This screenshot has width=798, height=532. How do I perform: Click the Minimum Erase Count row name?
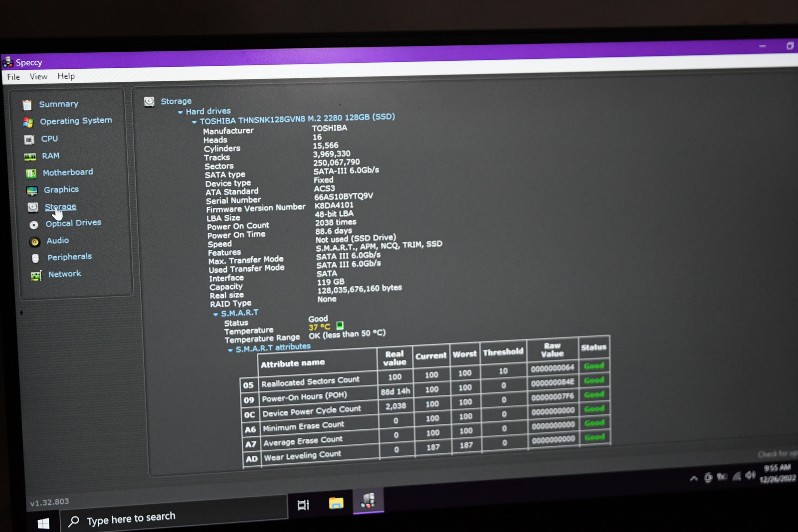coord(303,426)
